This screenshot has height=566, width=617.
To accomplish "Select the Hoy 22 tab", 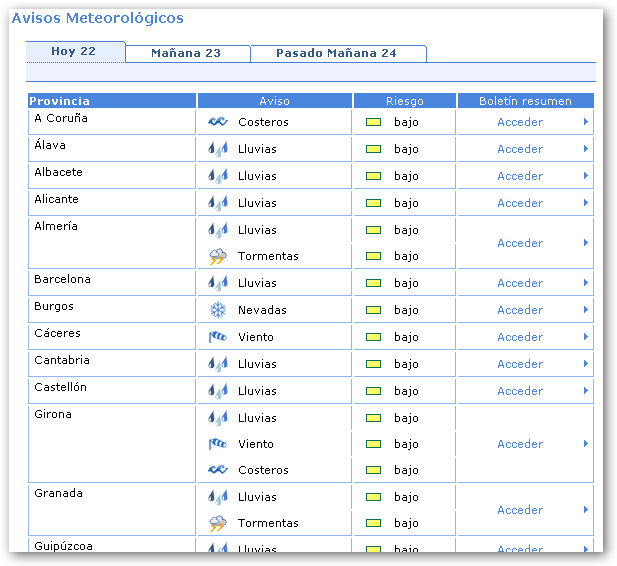I will pos(74,51).
